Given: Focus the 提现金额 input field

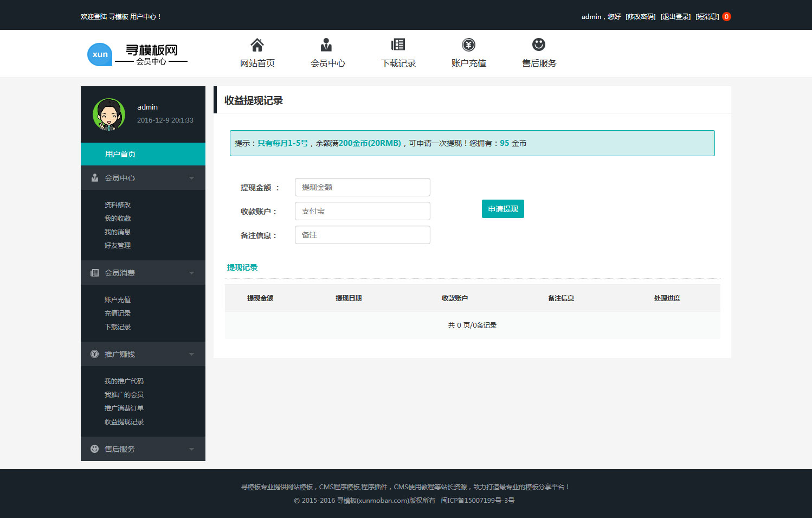Looking at the screenshot, I should (x=362, y=187).
